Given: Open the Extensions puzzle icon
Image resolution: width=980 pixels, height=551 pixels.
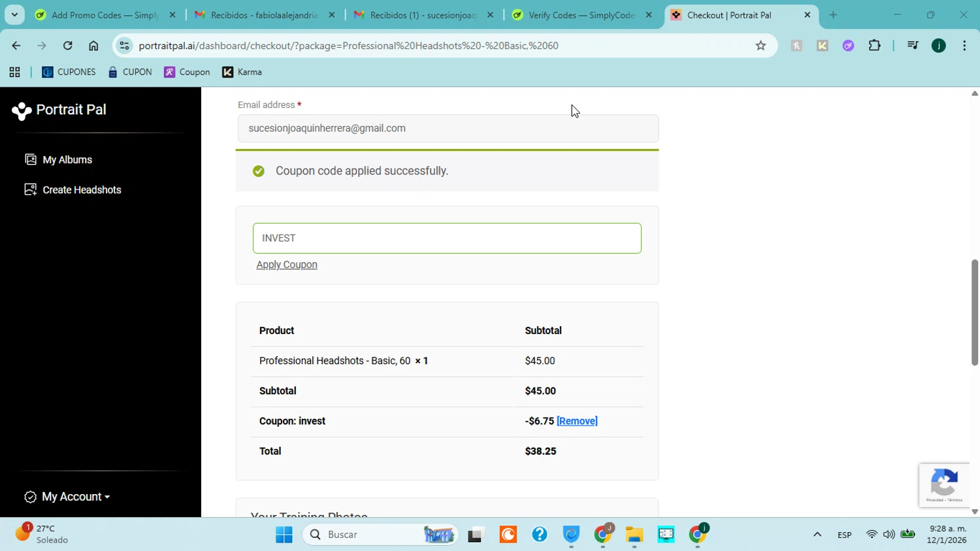Looking at the screenshot, I should 874,46.
